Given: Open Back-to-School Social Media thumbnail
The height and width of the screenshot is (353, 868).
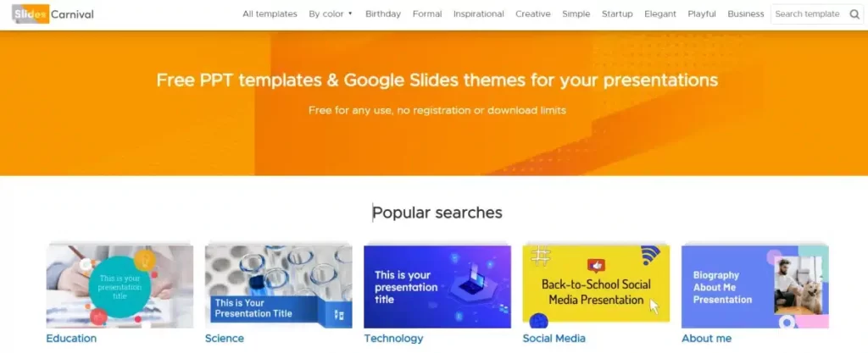Looking at the screenshot, I should point(596,286).
